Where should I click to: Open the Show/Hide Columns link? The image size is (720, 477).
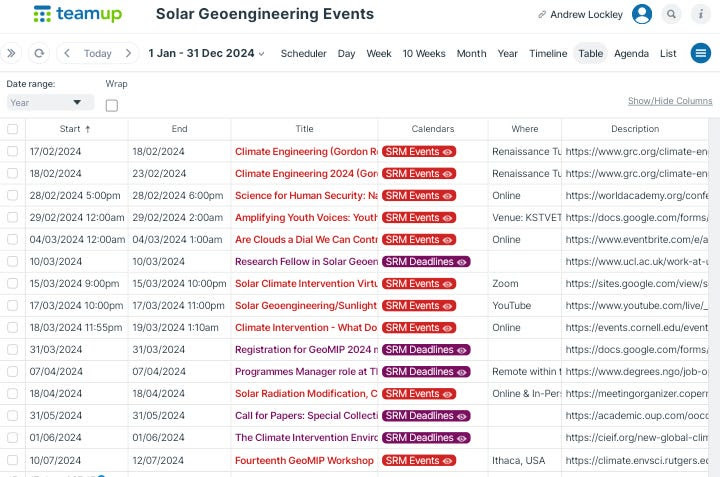point(669,101)
